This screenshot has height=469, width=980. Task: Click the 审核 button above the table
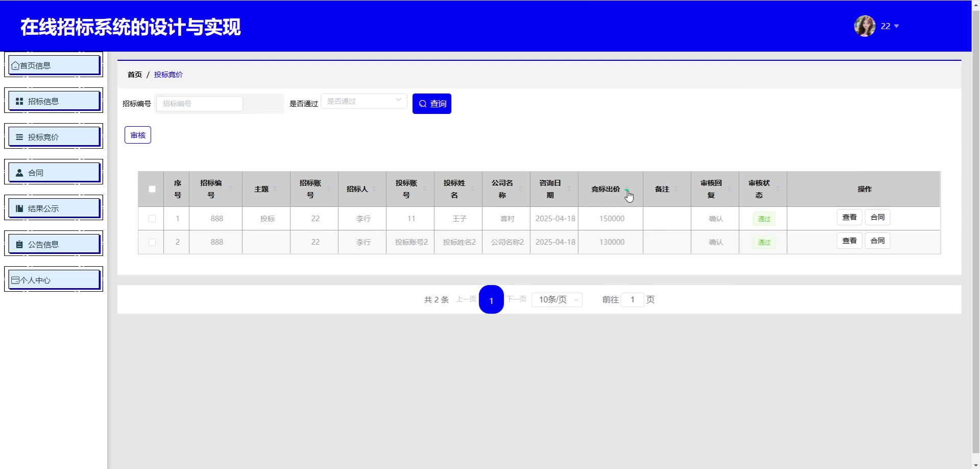[x=138, y=135]
